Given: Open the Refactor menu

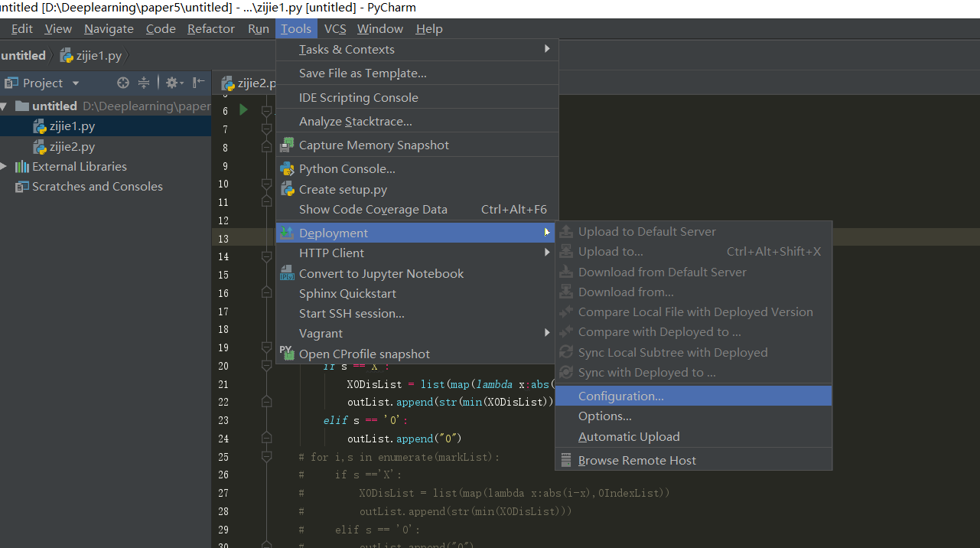Looking at the screenshot, I should pos(211,28).
